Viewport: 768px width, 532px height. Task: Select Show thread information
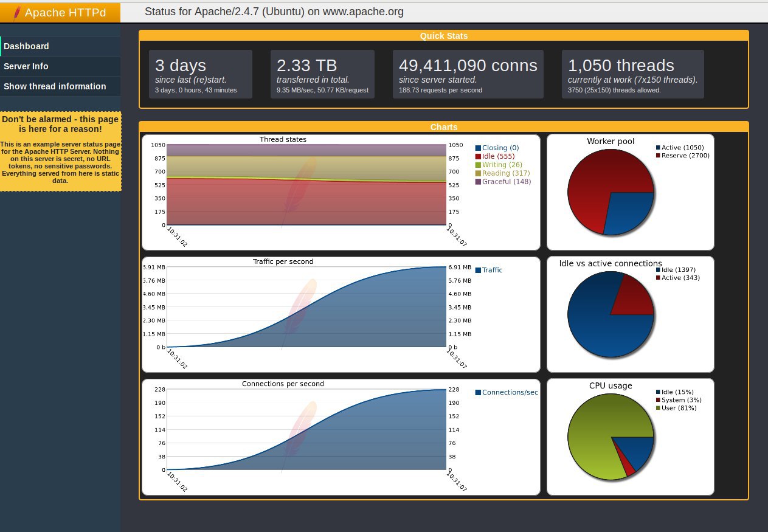(x=60, y=86)
